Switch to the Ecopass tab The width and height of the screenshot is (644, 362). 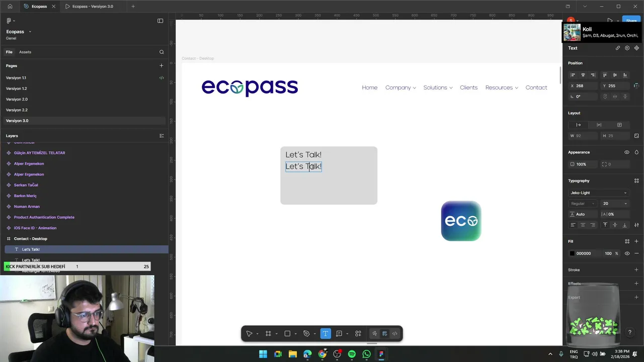pyautogui.click(x=39, y=6)
